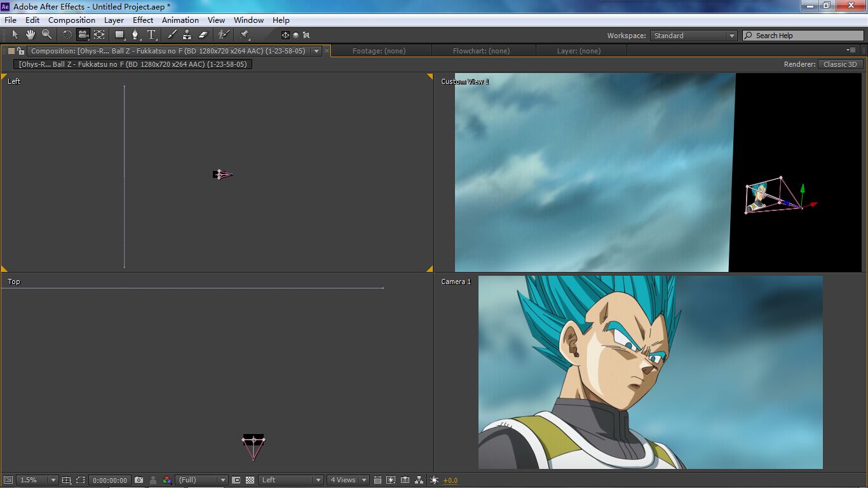
Task: Switch to Footage: (none) tab
Action: pos(379,51)
